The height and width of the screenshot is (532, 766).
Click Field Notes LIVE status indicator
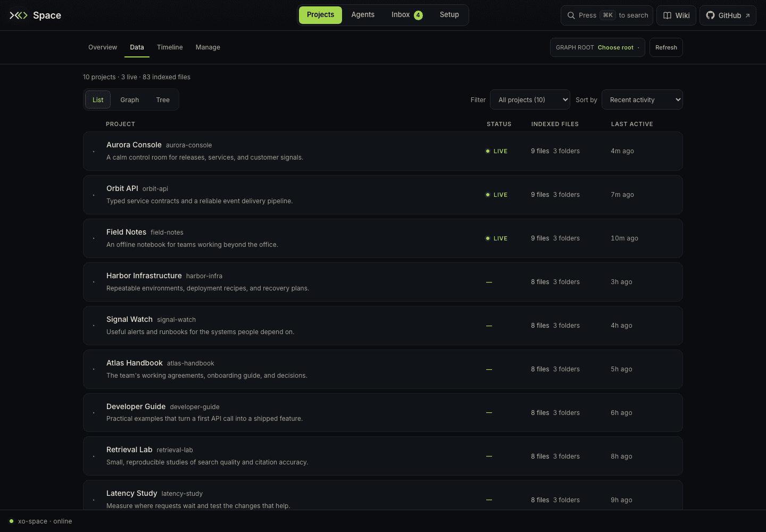496,238
